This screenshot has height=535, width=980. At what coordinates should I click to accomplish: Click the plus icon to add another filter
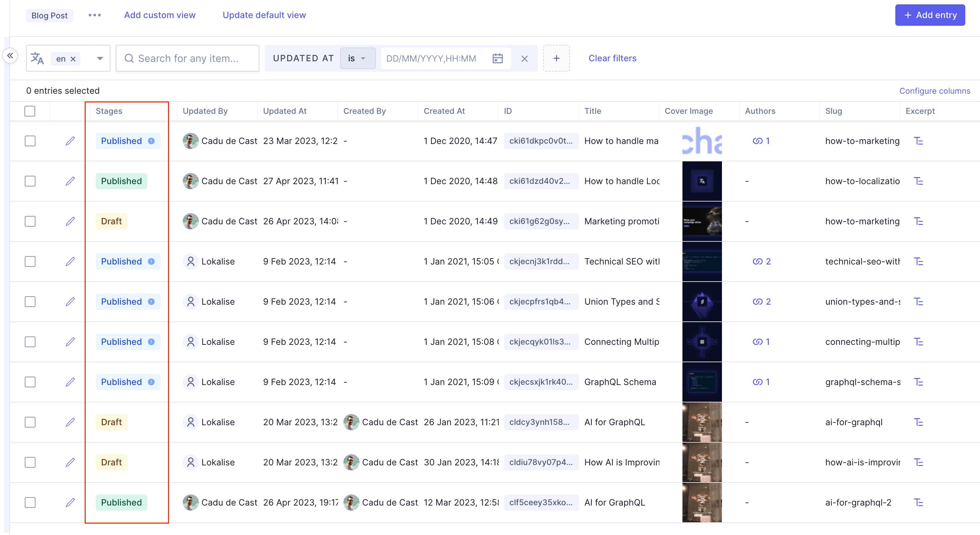tap(556, 58)
